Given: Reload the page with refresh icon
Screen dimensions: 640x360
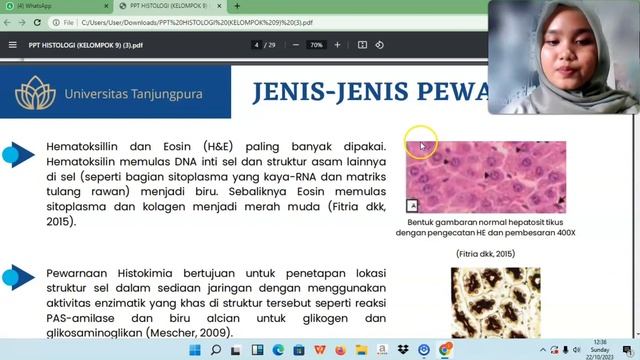Looking at the screenshot, I should [37, 22].
